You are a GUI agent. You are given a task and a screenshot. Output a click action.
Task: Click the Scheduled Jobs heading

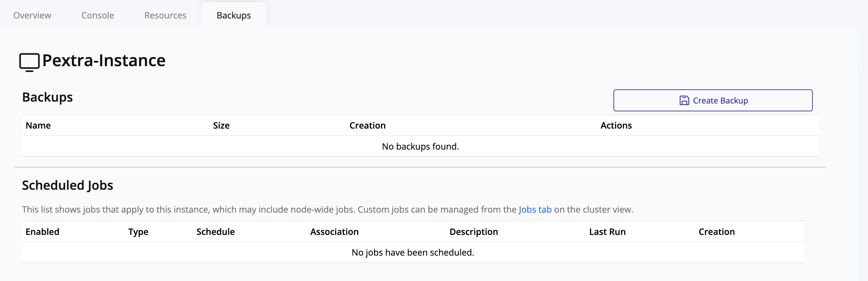tap(67, 185)
